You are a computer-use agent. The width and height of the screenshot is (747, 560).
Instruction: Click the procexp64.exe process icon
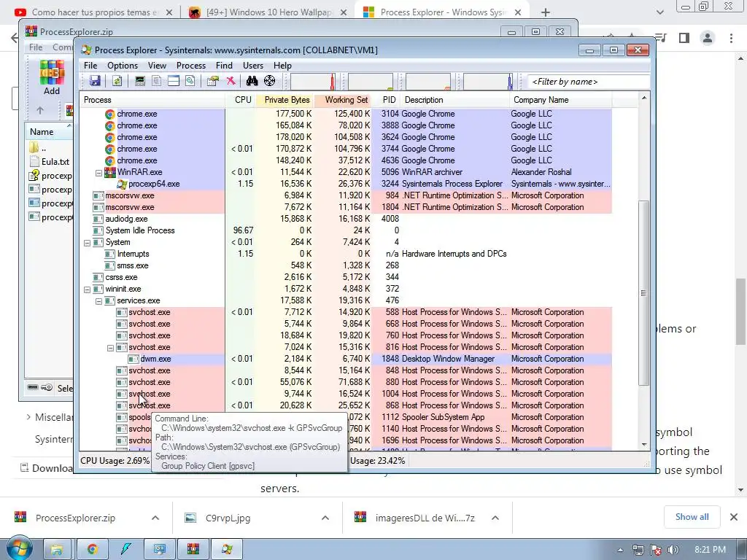tap(122, 184)
